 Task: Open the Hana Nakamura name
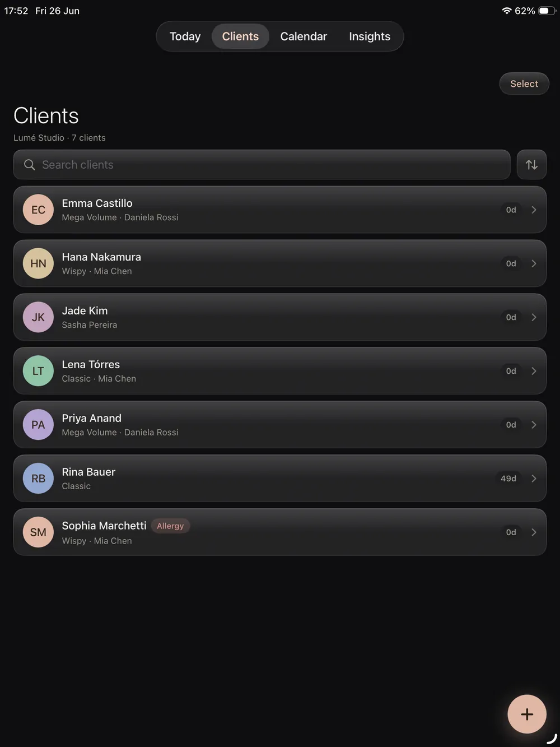click(101, 257)
